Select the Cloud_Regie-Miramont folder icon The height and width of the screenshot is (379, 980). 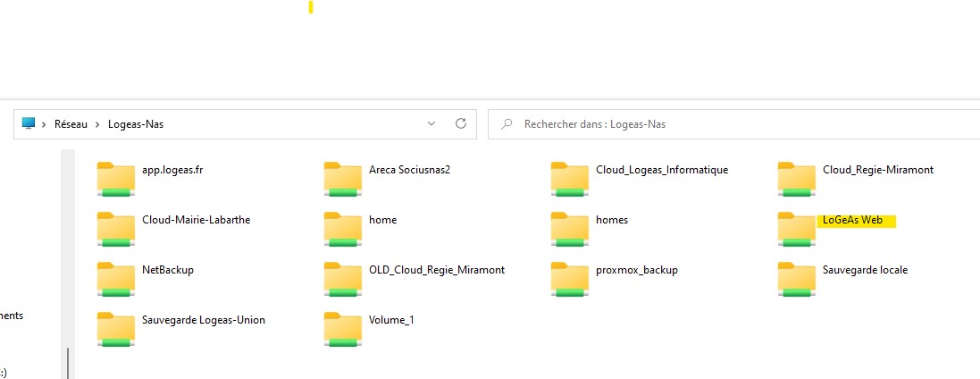796,179
